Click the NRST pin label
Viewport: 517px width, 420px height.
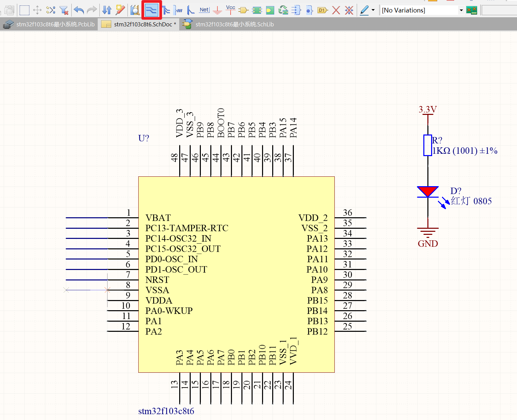click(x=157, y=280)
